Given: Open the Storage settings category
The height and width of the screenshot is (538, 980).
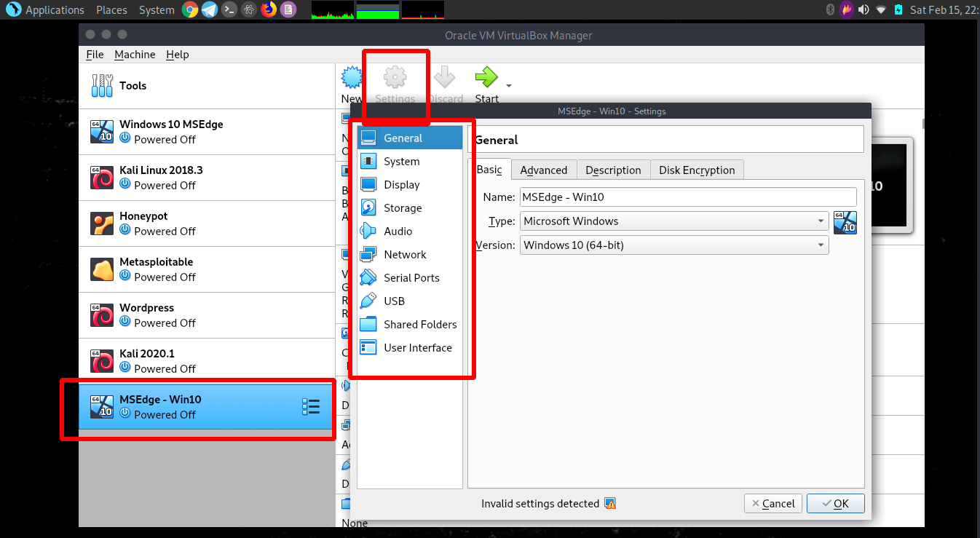Looking at the screenshot, I should coord(410,207).
